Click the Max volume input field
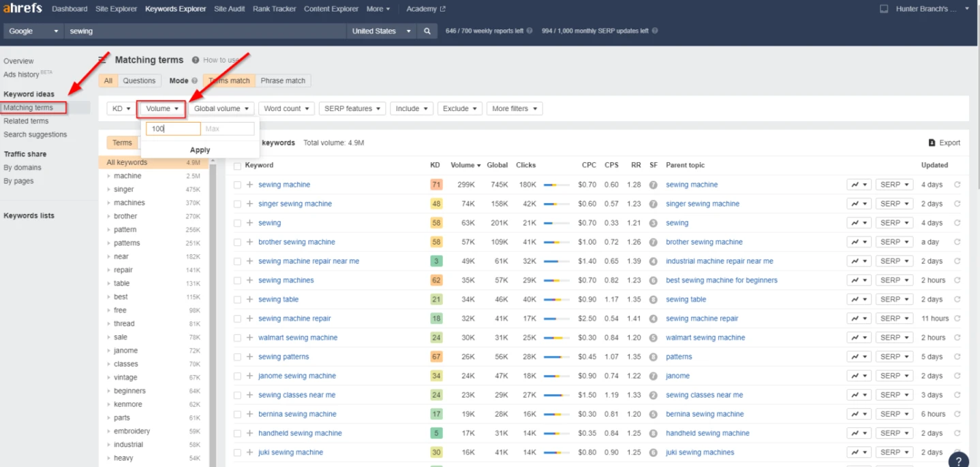The height and width of the screenshot is (467, 980). tap(228, 129)
